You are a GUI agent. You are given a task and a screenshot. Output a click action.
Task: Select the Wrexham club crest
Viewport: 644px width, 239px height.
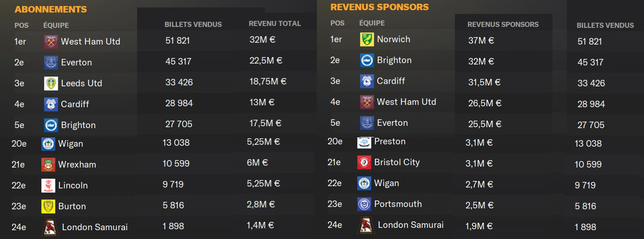click(x=48, y=164)
